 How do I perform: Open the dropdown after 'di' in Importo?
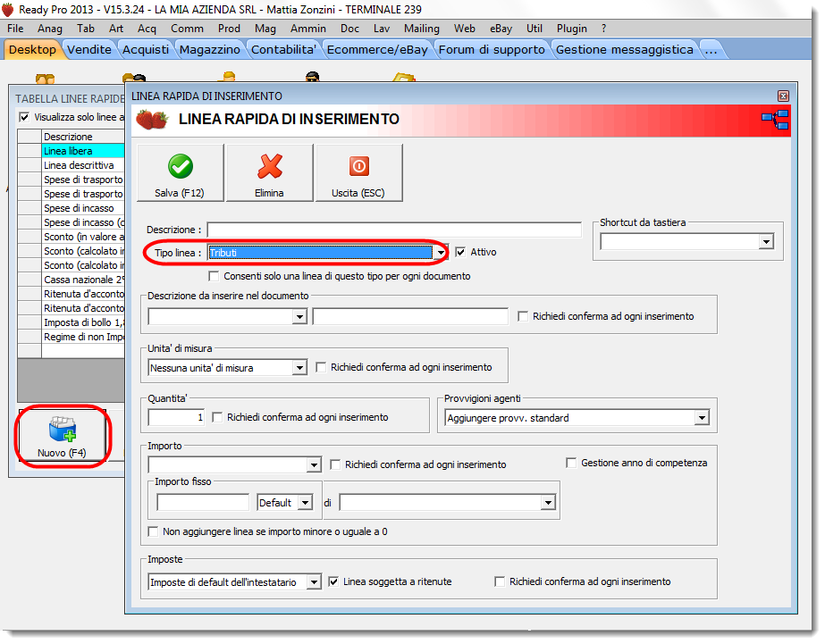click(x=548, y=503)
